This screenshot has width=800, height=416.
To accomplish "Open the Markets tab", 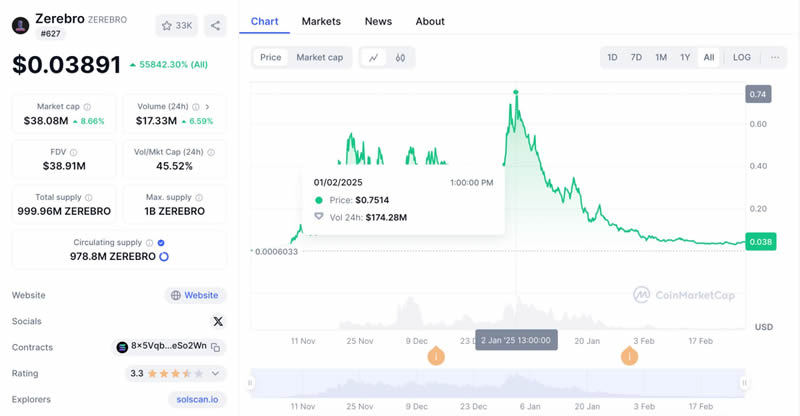I will (x=321, y=21).
